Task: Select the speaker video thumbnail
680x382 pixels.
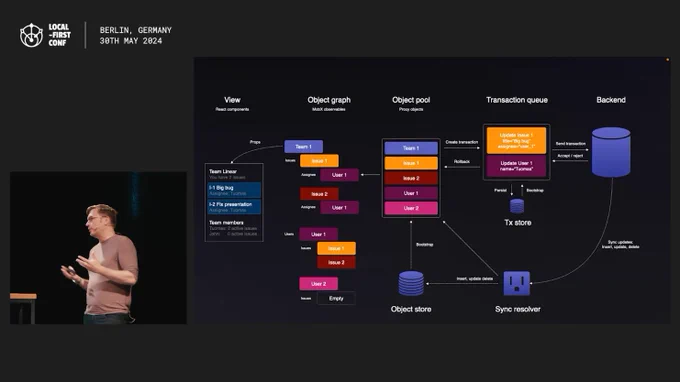Action: (x=98, y=248)
